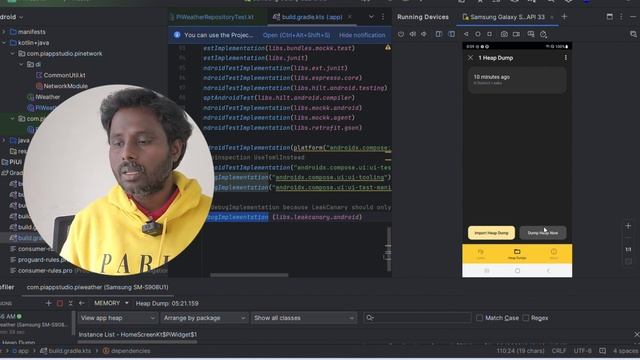Click the display mode icon in the device toolbar
Viewport: 640px width, 360px height.
[x=531, y=34]
